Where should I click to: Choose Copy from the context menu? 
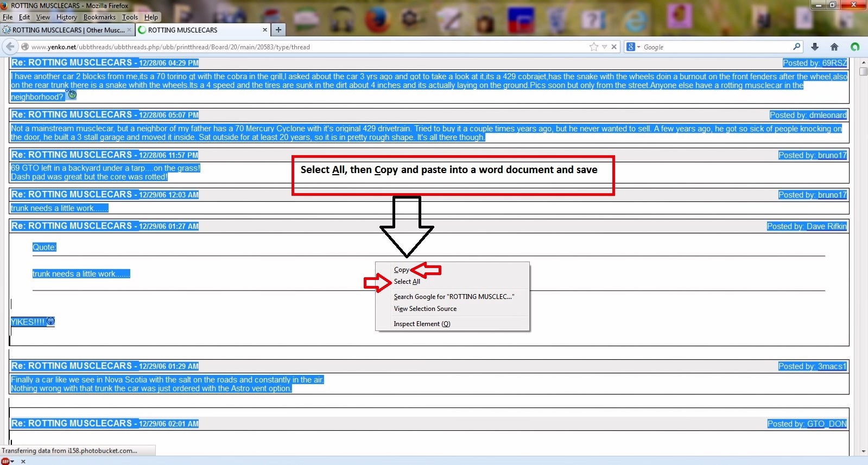[401, 270]
